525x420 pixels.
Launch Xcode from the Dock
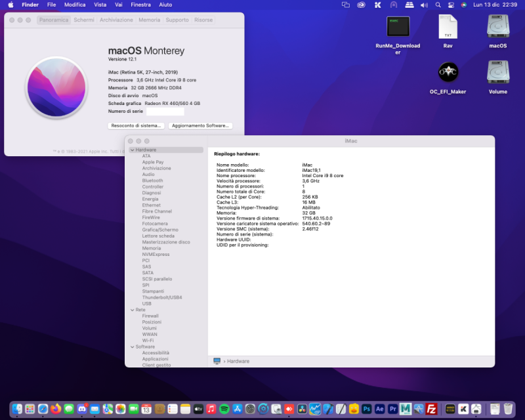(327, 409)
